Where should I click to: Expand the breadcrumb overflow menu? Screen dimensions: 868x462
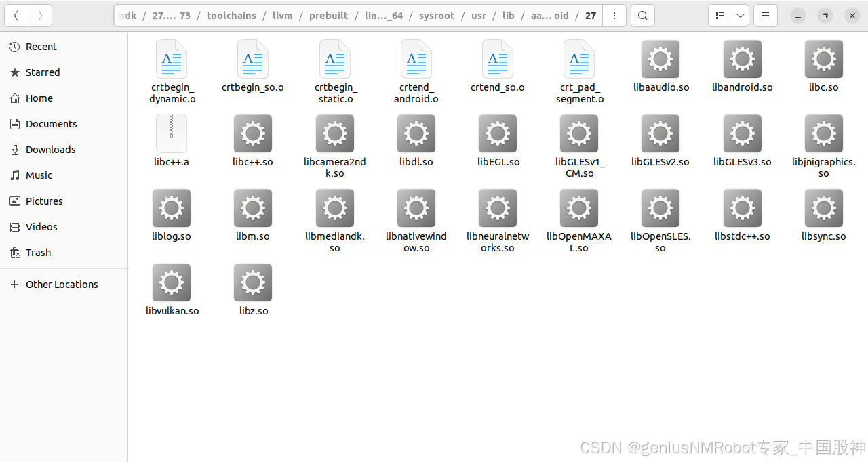pos(614,15)
